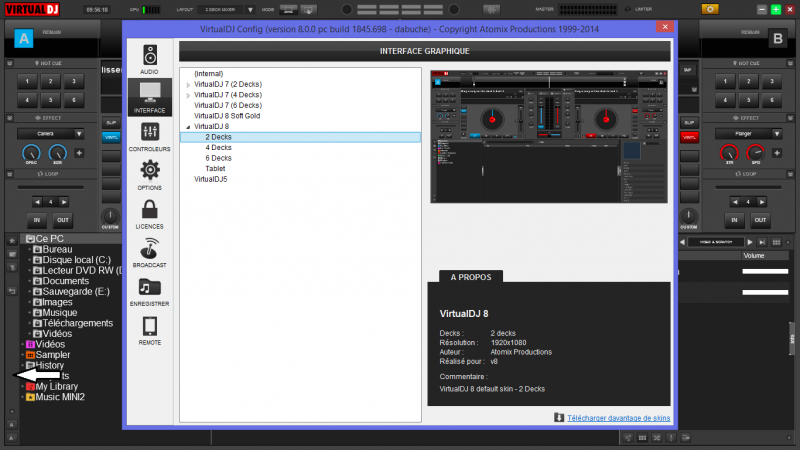Set loop IN point on deck B
The image size is (800, 450).
(734, 220)
